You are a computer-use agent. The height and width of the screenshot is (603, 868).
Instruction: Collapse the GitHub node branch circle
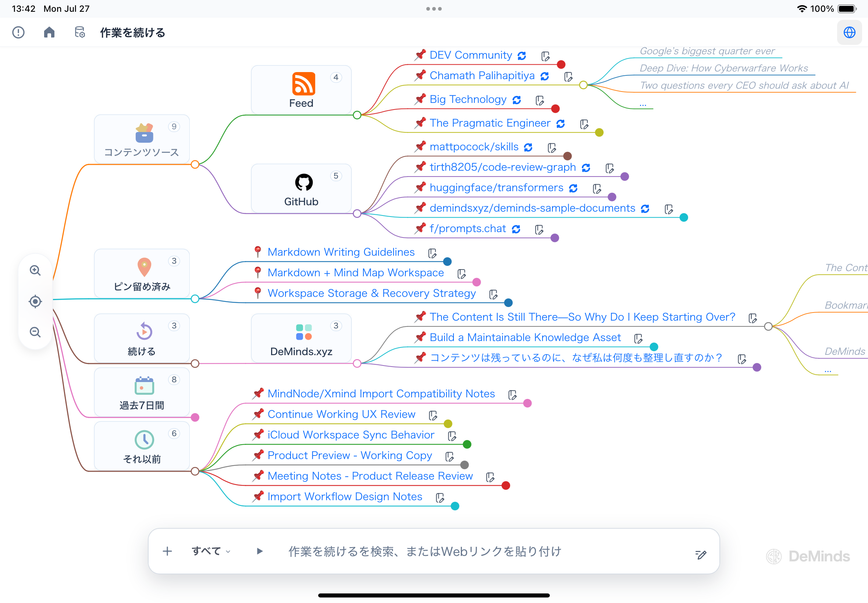357,214
